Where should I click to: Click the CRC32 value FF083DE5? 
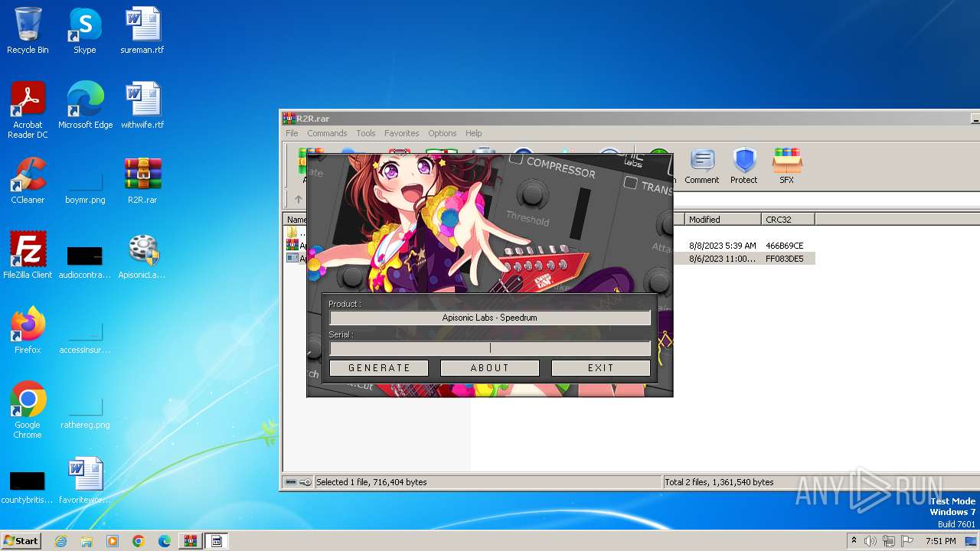785,259
